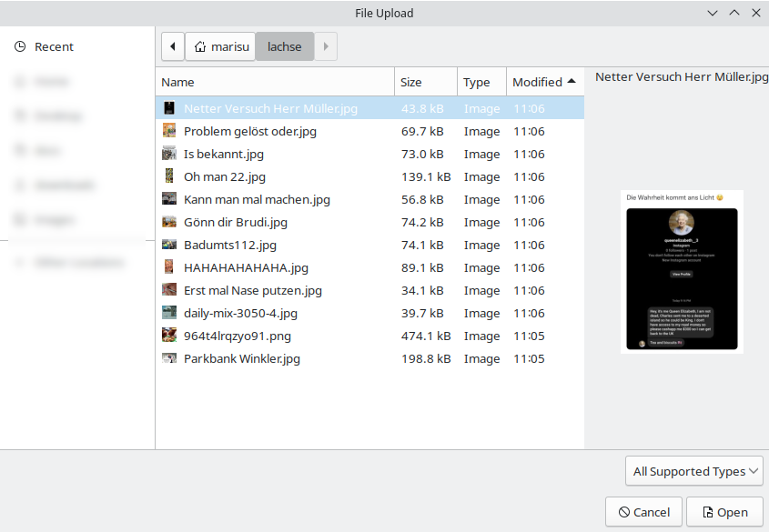
Task: Open the All Supported Types filter dropdown
Action: click(x=694, y=471)
